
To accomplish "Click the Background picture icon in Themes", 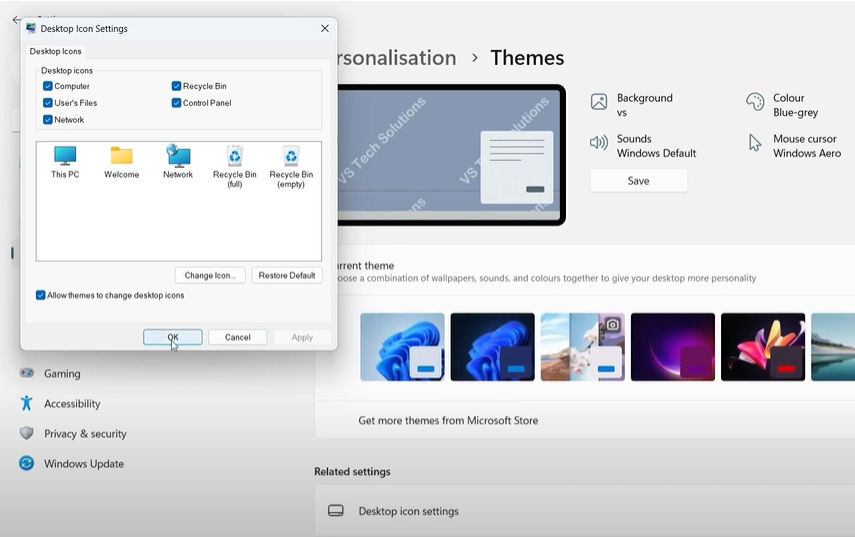I will [599, 101].
